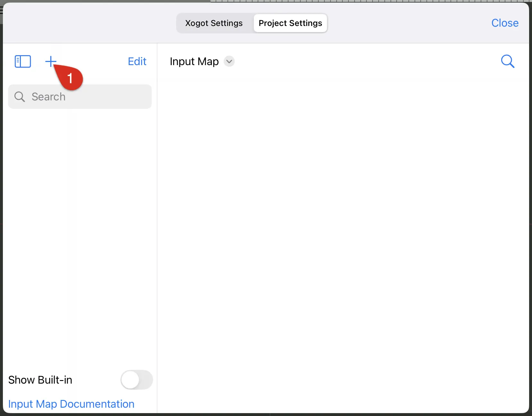Toggle the sidebar panel icon
Viewport: 532px width, 416px height.
pyautogui.click(x=23, y=61)
